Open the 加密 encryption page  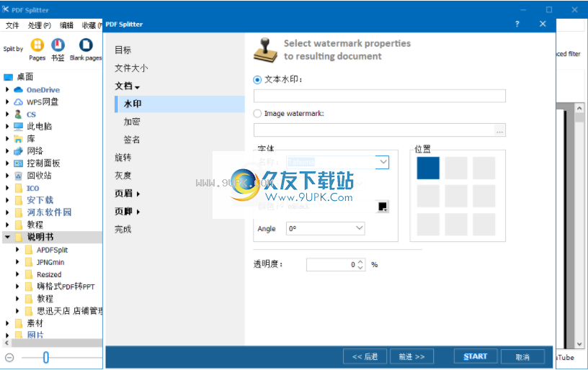132,122
